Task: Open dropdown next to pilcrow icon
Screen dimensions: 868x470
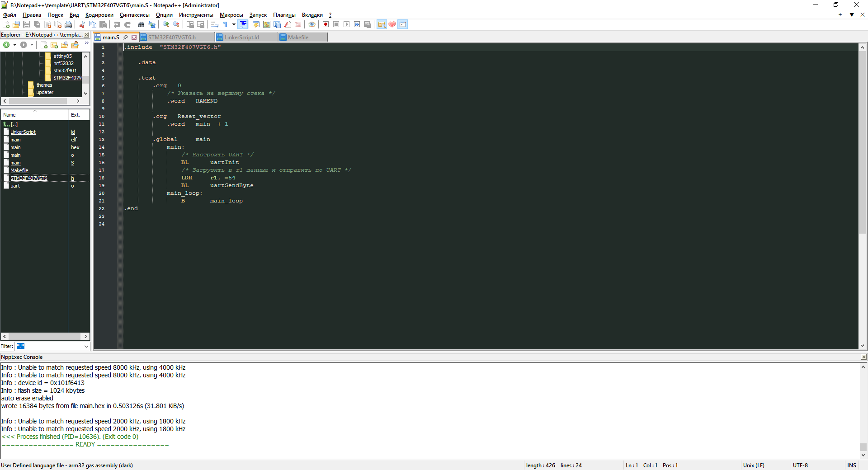Action: coord(234,24)
